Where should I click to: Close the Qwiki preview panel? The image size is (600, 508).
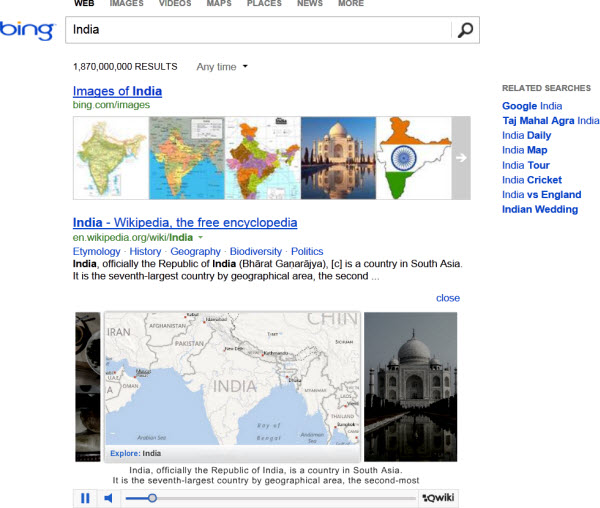coord(448,298)
